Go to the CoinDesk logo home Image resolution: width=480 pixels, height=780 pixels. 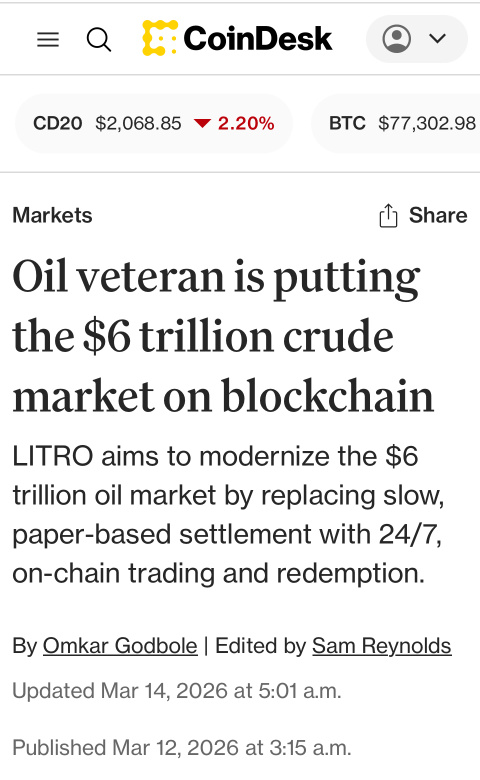click(x=237, y=38)
